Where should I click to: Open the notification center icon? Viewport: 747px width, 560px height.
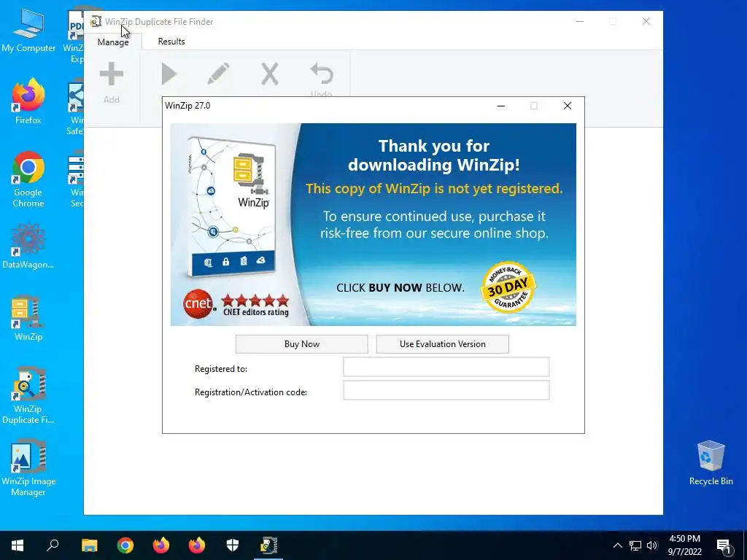tap(724, 545)
